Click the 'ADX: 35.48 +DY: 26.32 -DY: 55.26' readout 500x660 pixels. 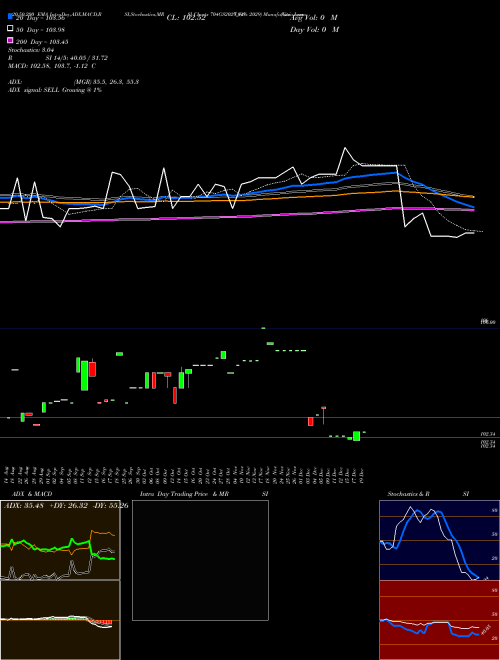pos(66,506)
